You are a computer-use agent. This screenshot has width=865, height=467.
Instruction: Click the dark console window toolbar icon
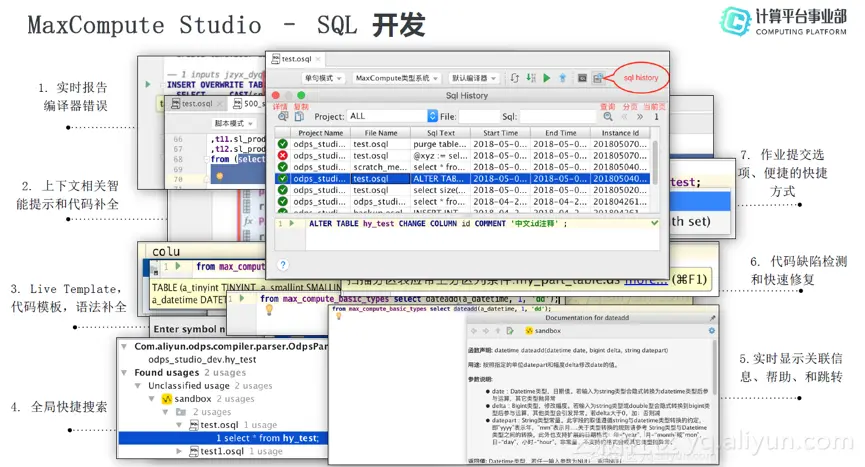click(x=582, y=78)
